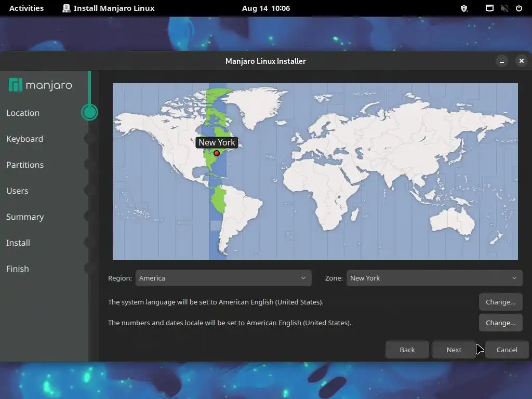Open the Region dropdown showing America

click(x=223, y=278)
